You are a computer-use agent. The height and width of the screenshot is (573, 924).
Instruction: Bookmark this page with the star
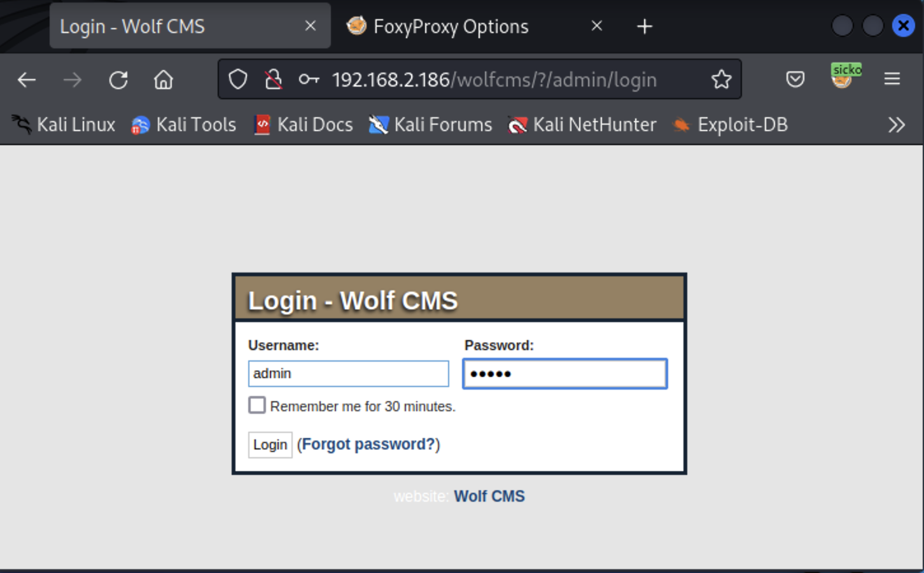pyautogui.click(x=721, y=80)
